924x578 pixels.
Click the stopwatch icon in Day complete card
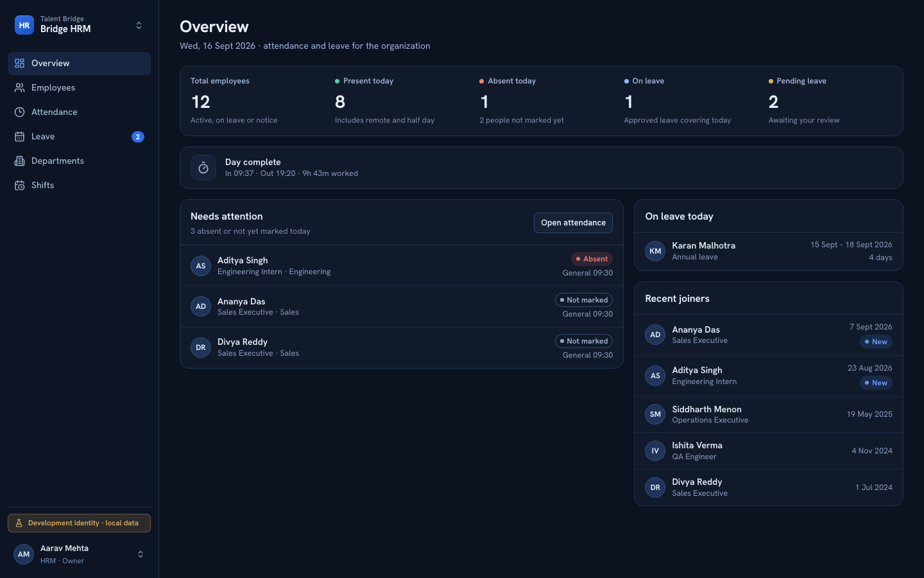(x=203, y=168)
